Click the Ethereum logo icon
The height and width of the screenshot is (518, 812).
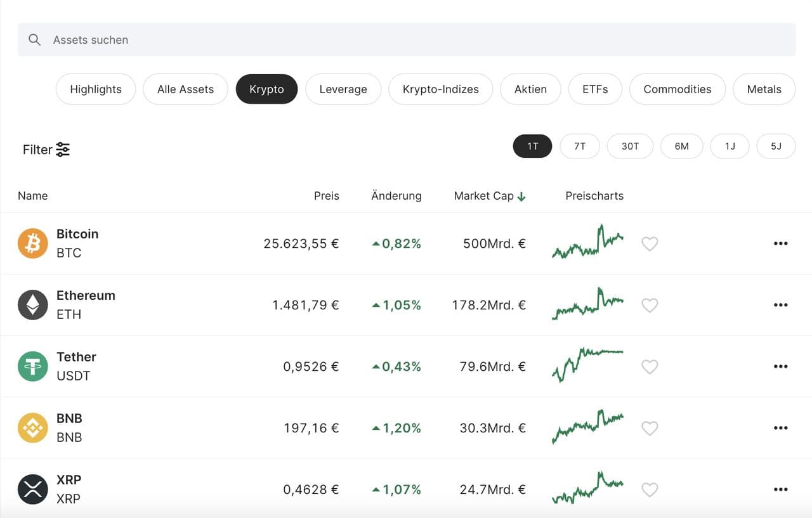[32, 305]
